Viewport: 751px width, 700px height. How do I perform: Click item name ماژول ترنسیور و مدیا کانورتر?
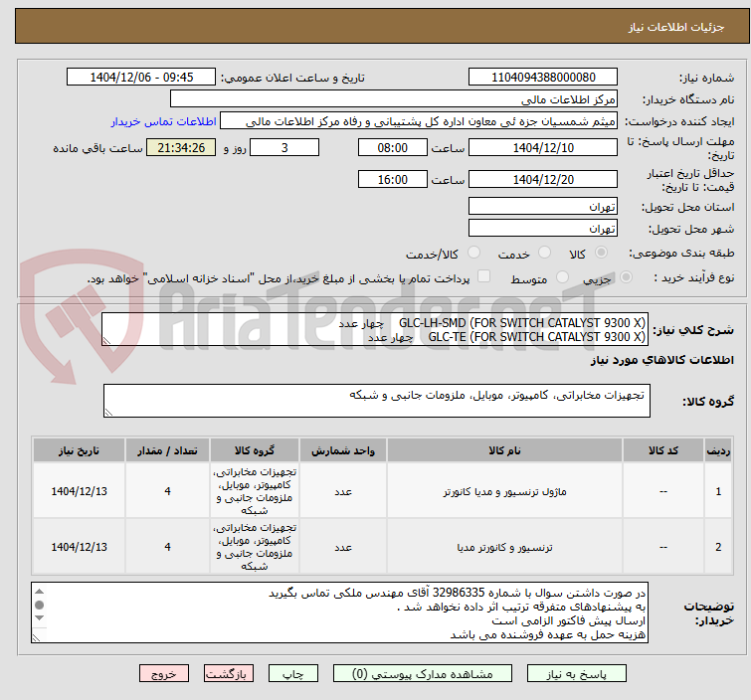[x=504, y=492]
